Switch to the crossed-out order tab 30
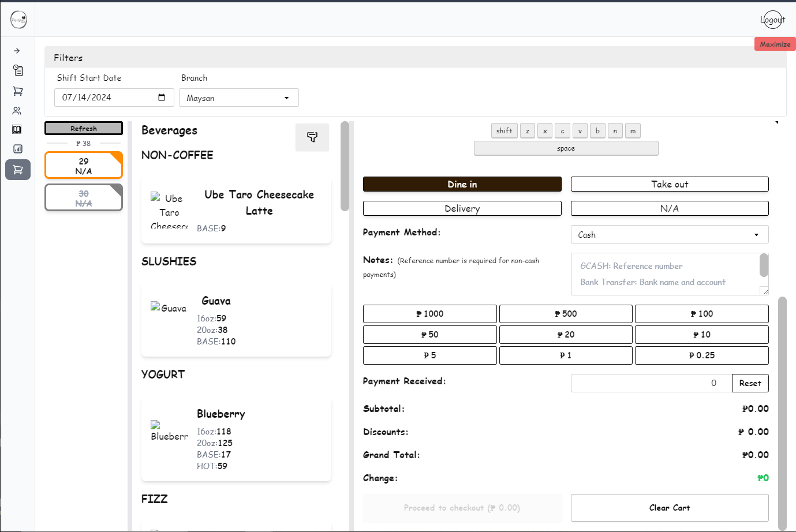This screenshot has width=796, height=532. (83, 197)
